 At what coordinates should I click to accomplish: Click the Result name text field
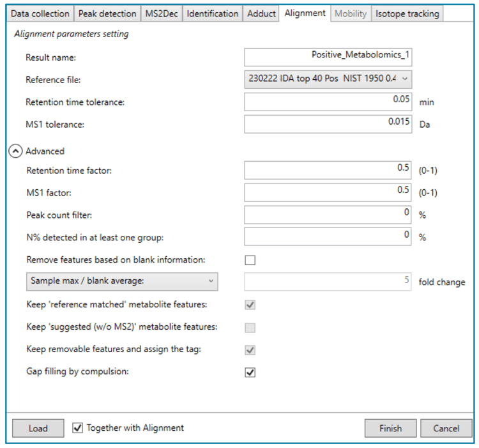tap(328, 57)
